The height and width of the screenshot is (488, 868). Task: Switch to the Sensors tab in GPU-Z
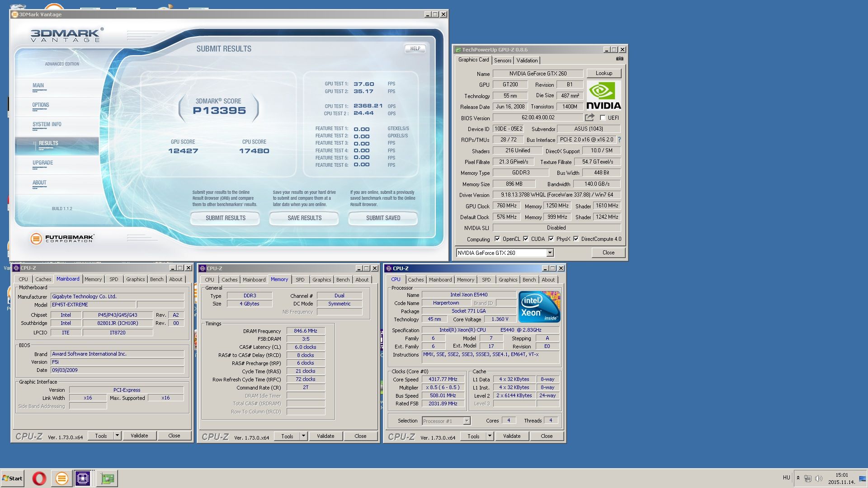click(502, 61)
